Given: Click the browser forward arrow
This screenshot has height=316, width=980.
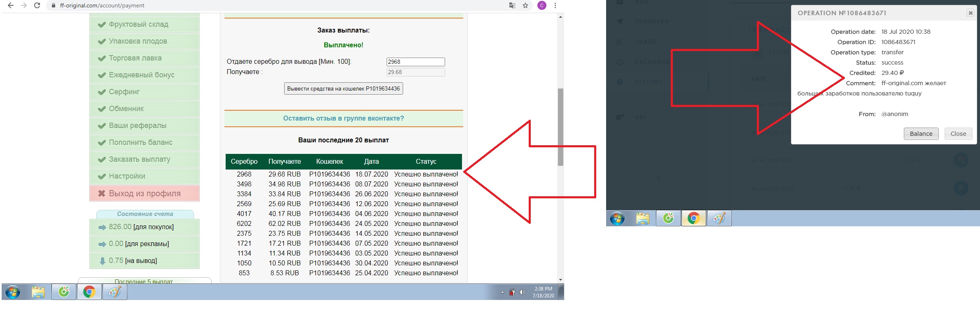Looking at the screenshot, I should pyautogui.click(x=23, y=5).
